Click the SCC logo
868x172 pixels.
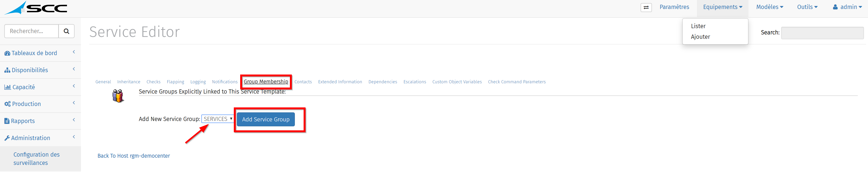tap(36, 8)
